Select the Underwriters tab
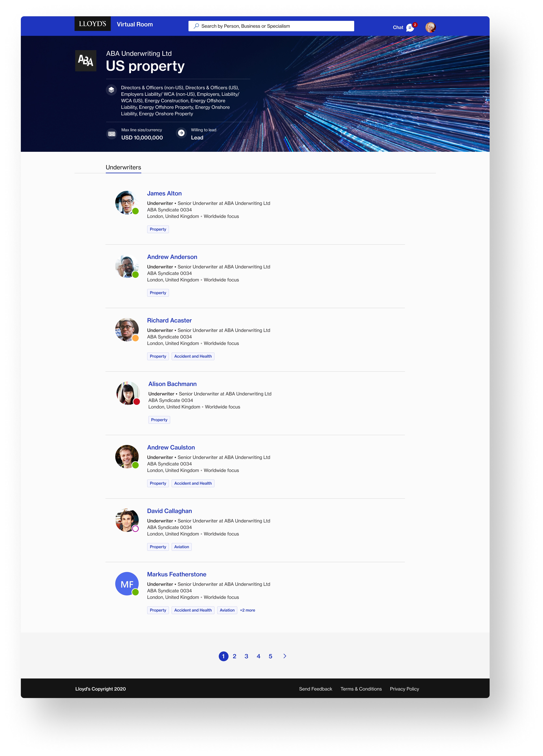This screenshot has width=543, height=756. tap(123, 167)
